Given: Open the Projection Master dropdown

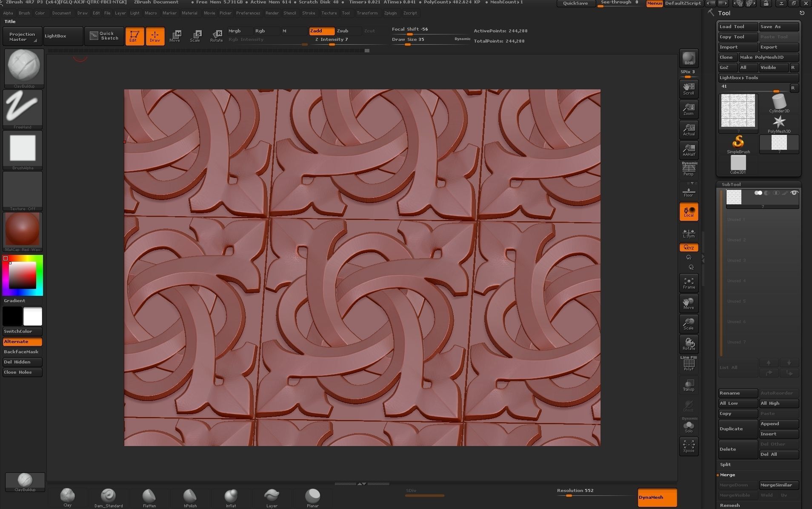Looking at the screenshot, I should coord(22,37).
